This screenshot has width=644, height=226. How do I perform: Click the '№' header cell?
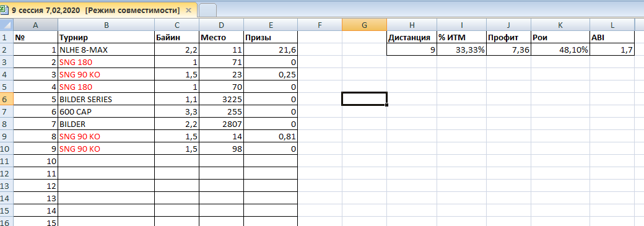35,38
